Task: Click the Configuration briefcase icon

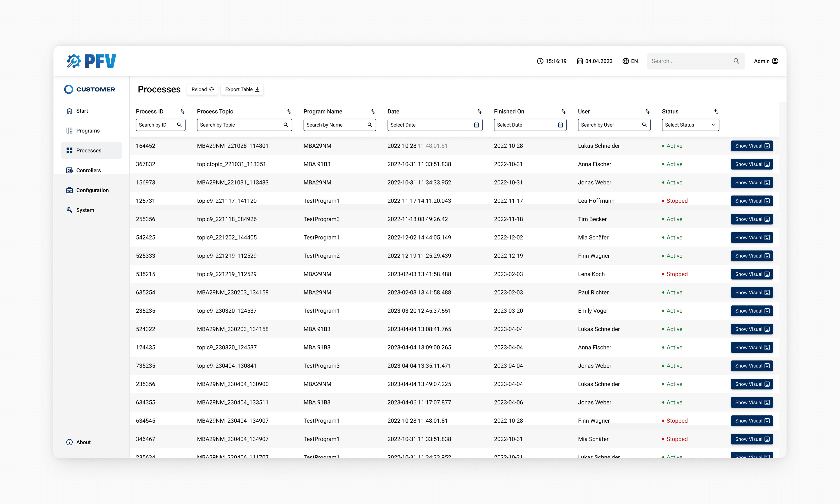Action: 69,190
